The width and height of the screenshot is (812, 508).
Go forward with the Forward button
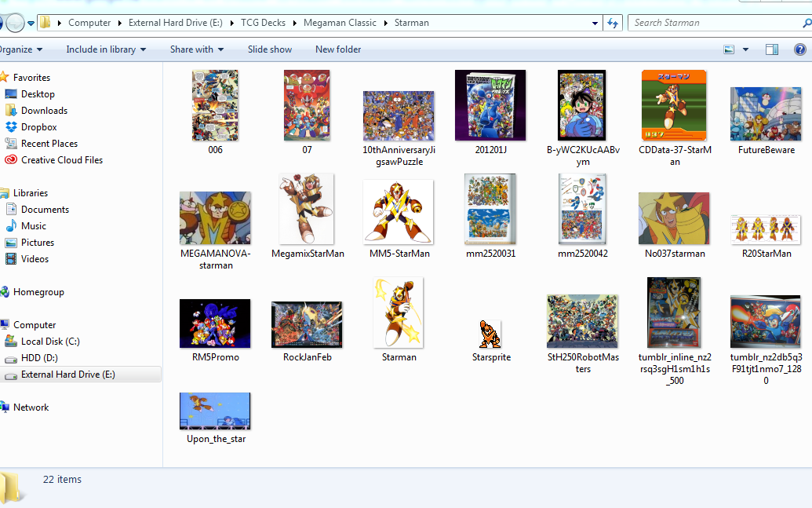click(x=15, y=23)
